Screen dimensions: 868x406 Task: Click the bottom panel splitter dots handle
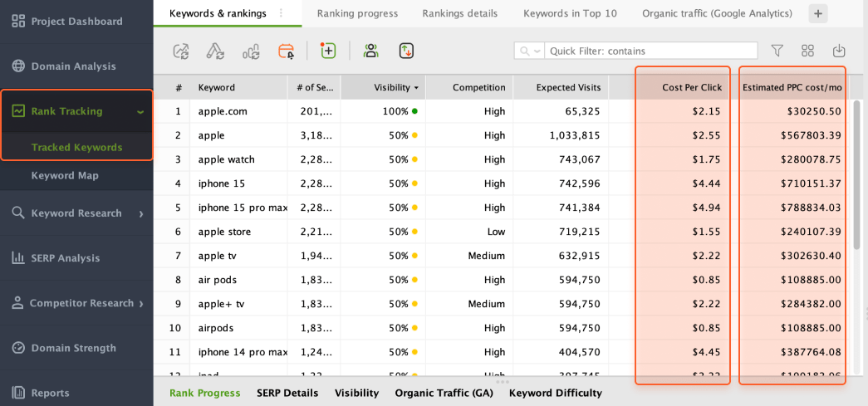[x=502, y=382]
